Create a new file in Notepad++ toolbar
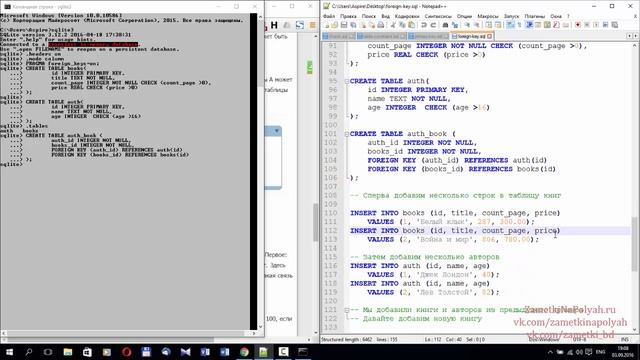Image resolution: width=640 pixels, height=360 pixels. click(326, 25)
